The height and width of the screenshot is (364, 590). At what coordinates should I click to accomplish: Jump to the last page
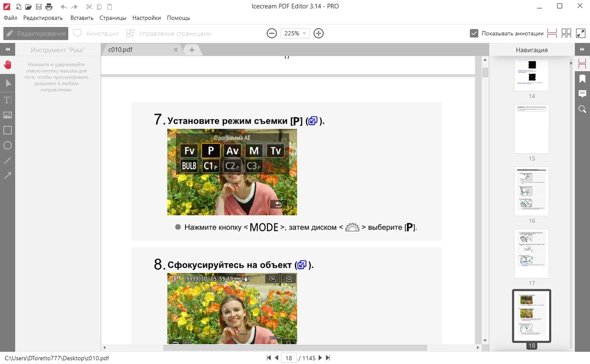coord(328,358)
